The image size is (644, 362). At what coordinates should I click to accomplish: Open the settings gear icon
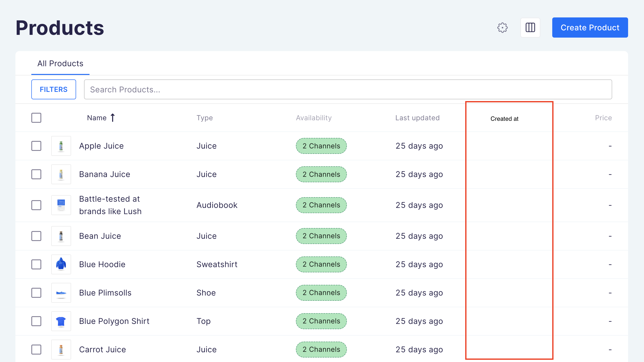[503, 28]
